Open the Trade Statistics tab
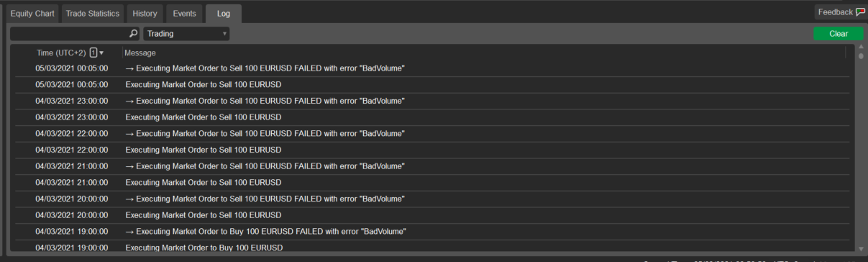 coord(93,14)
